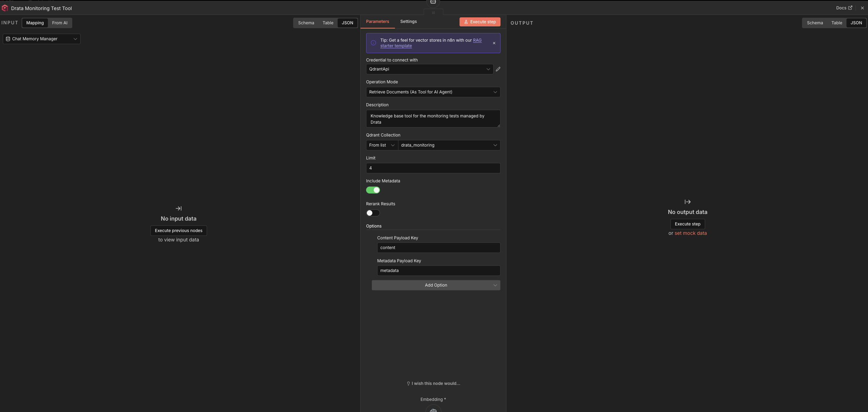
Task: Click the Embedding connector icon at bottom
Action: [433, 410]
